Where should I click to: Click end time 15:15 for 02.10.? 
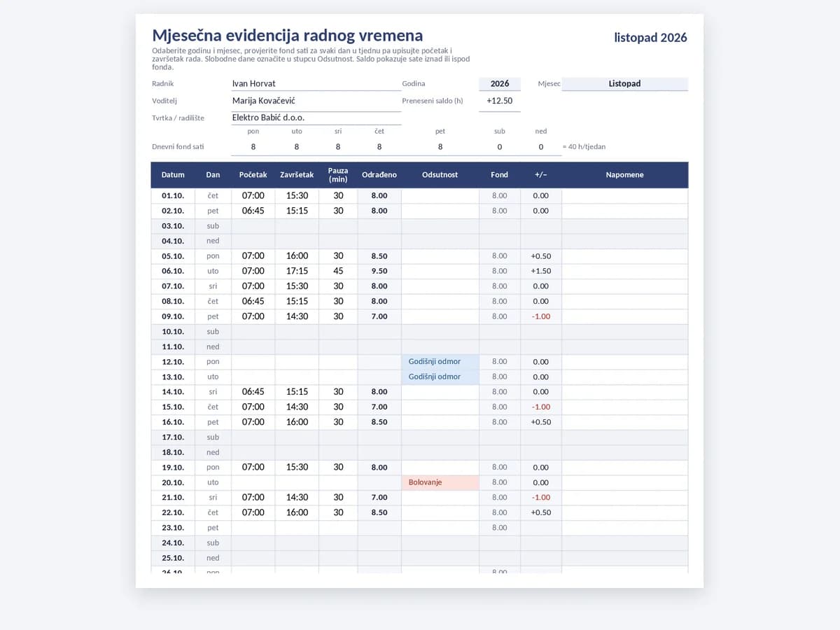(297, 211)
